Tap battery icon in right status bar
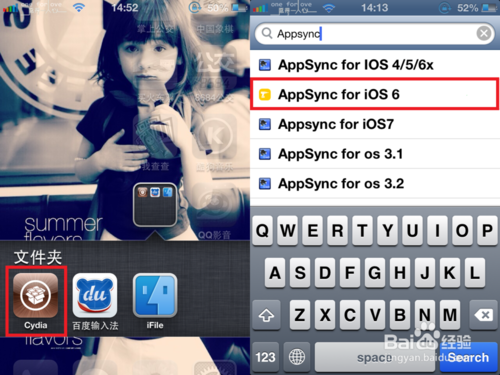This screenshot has width=500, height=375. pos(490,8)
